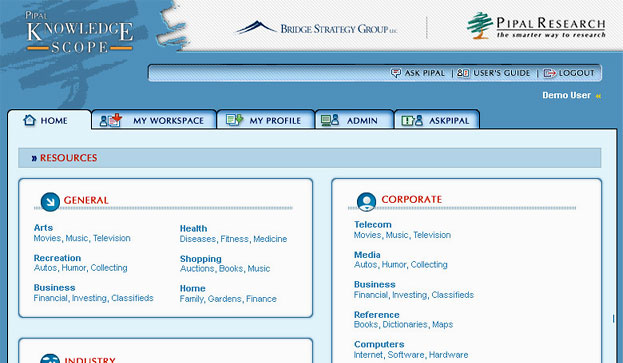Collapse the yellow arrows beside Demo User
This screenshot has width=623, height=363.
click(x=598, y=96)
